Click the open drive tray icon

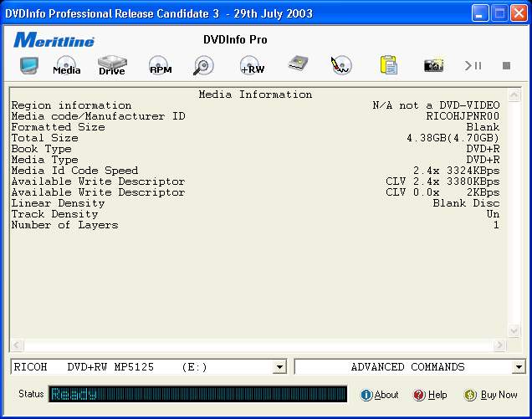point(298,64)
